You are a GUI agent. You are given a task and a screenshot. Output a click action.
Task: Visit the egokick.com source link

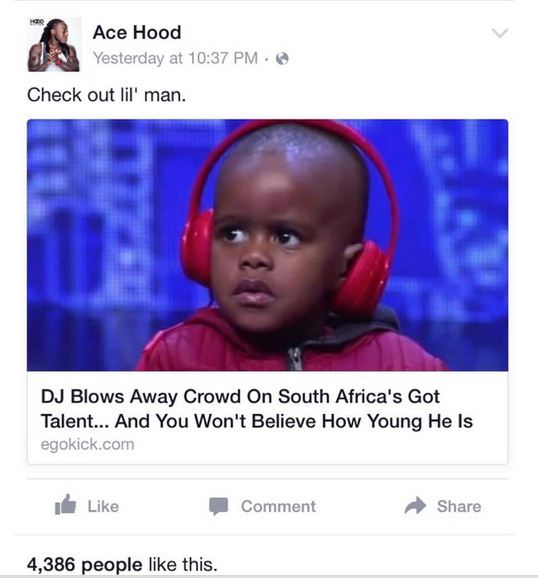(87, 444)
